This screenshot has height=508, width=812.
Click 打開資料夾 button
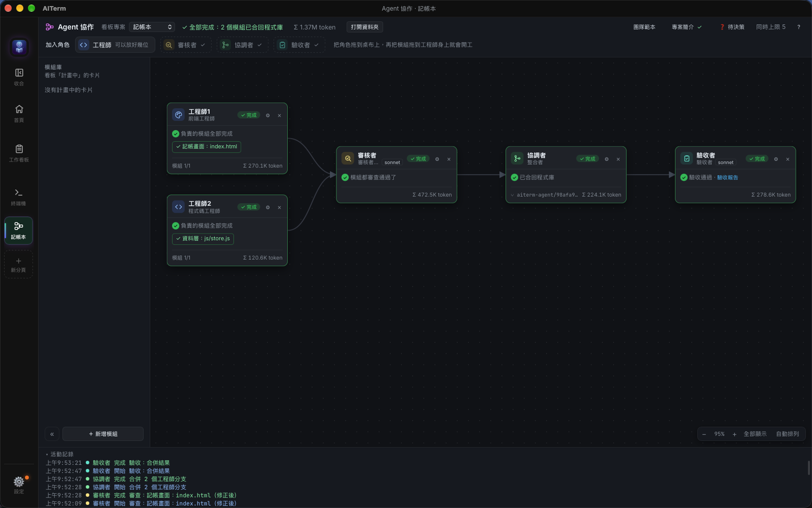[364, 27]
